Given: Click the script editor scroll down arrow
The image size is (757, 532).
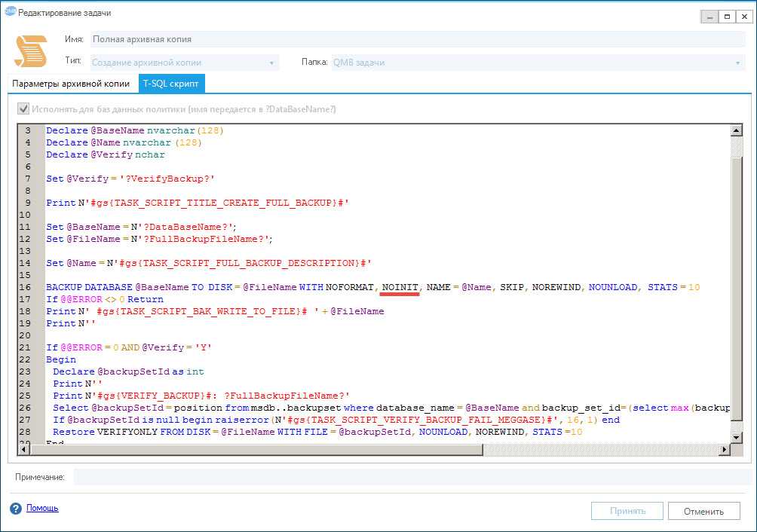Looking at the screenshot, I should click(x=736, y=438).
